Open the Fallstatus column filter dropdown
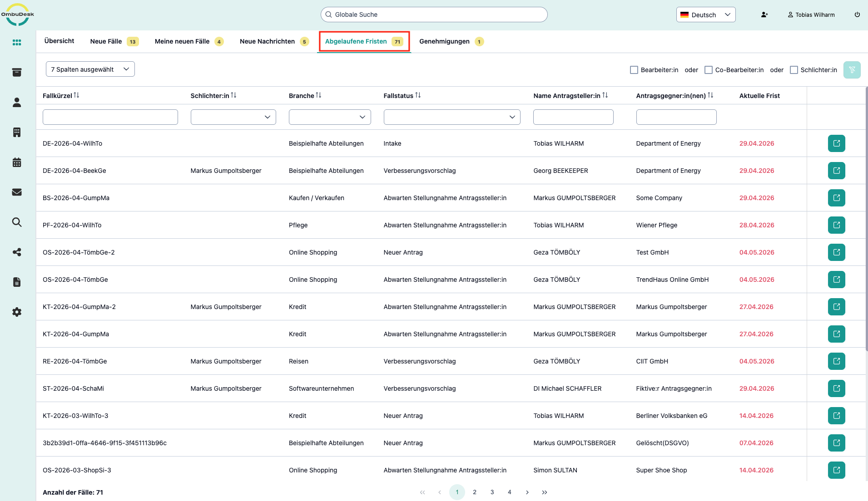This screenshot has height=501, width=868. click(452, 117)
